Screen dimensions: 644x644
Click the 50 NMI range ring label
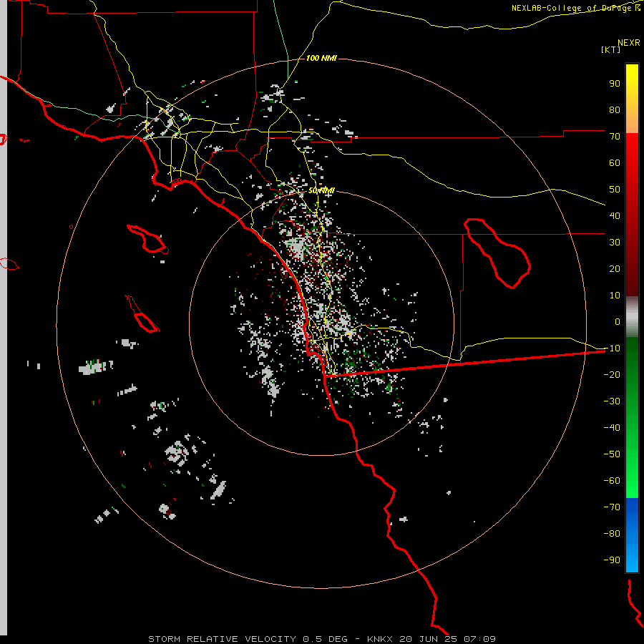click(x=321, y=190)
